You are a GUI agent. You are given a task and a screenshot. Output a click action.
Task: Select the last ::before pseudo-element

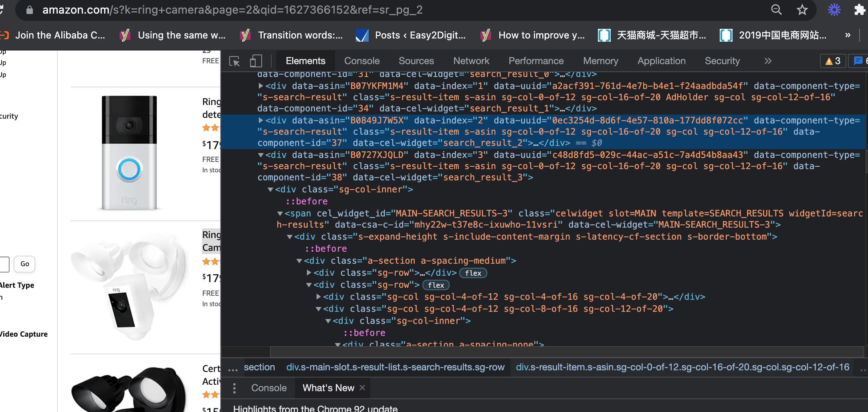coord(364,333)
